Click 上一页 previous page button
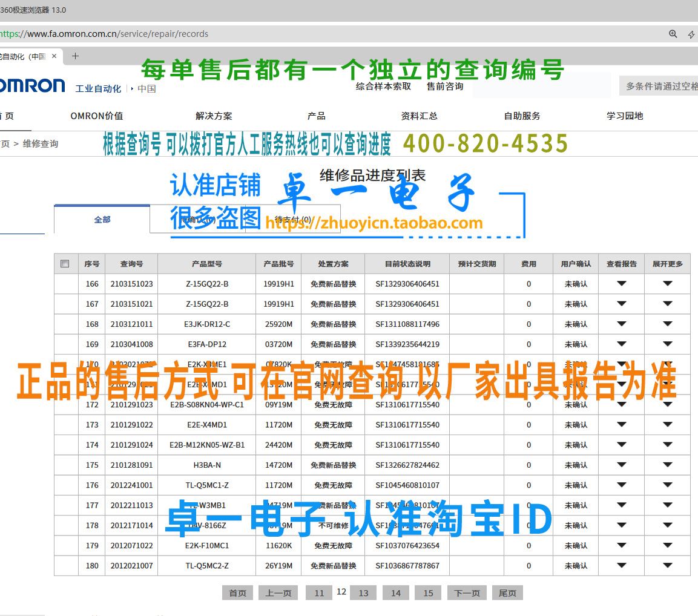Image resolution: width=698 pixels, height=616 pixels. pos(278,593)
